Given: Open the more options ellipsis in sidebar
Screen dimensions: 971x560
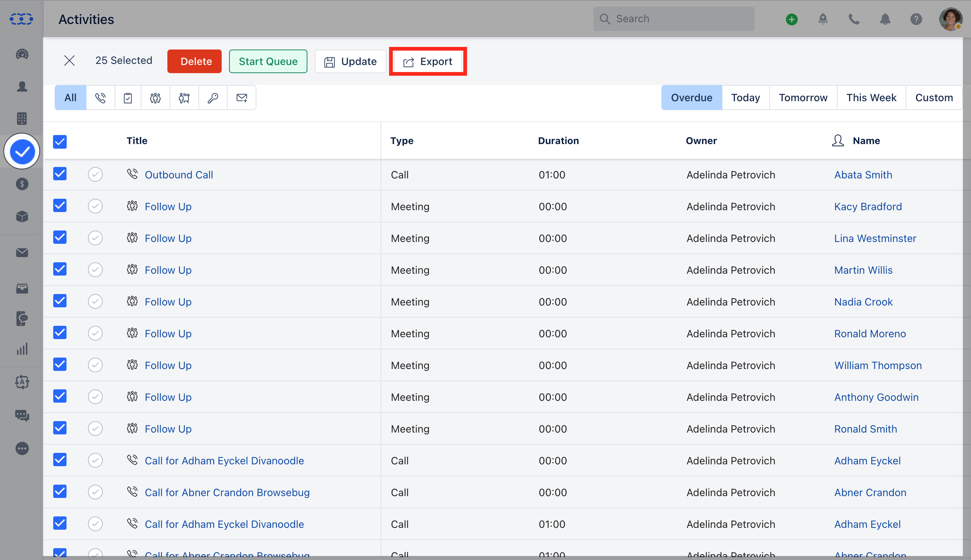Looking at the screenshot, I should (22, 449).
